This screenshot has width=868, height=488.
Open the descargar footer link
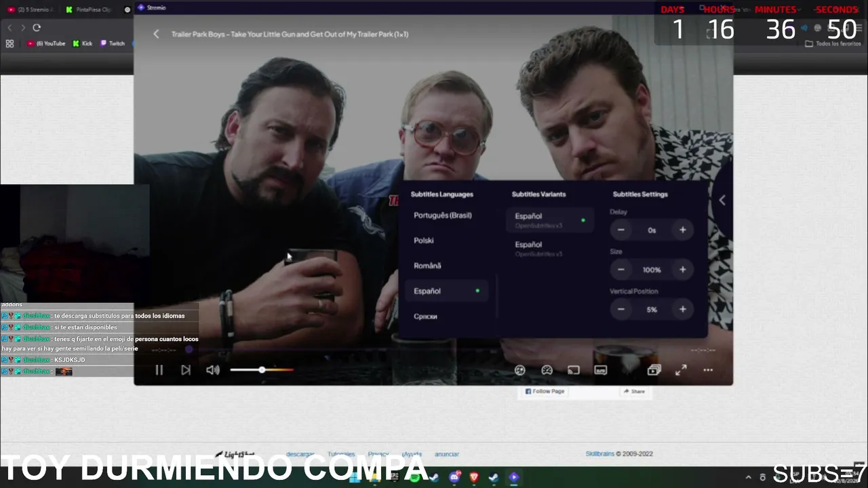pyautogui.click(x=300, y=454)
